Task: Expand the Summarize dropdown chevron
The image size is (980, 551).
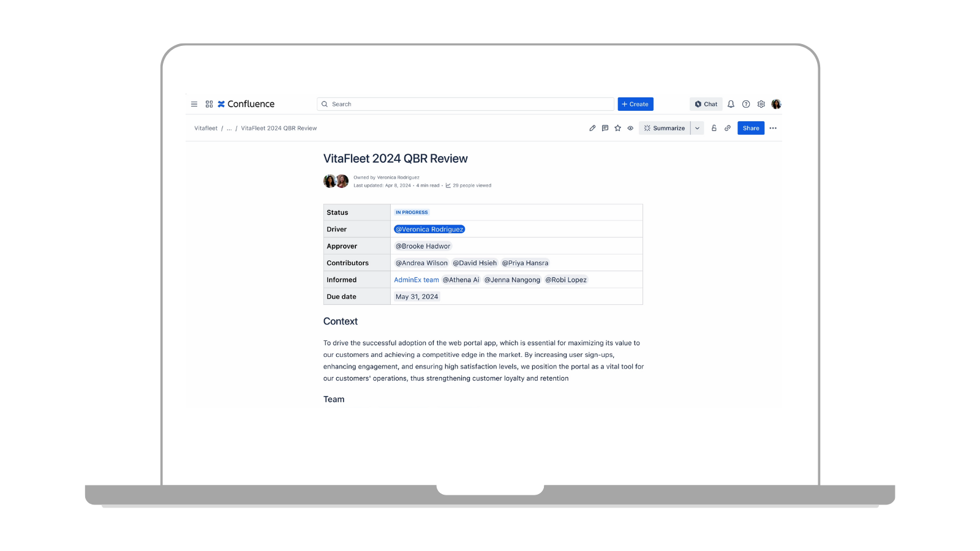Action: [697, 128]
